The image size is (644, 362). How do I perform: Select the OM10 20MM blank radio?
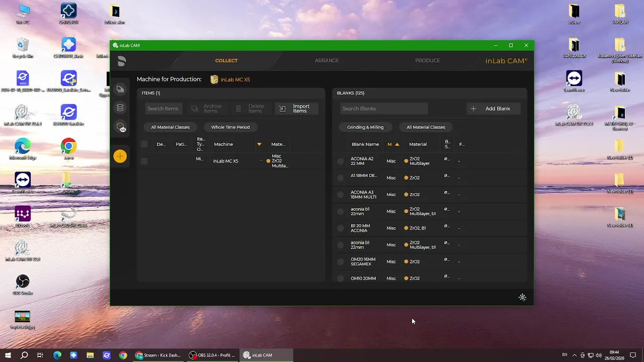coord(341,279)
